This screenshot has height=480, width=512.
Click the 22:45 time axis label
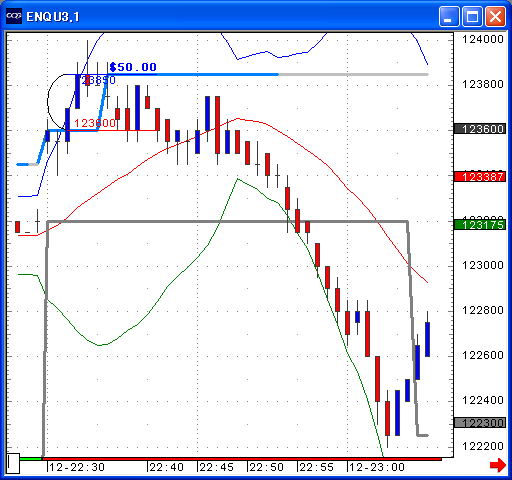click(x=216, y=467)
